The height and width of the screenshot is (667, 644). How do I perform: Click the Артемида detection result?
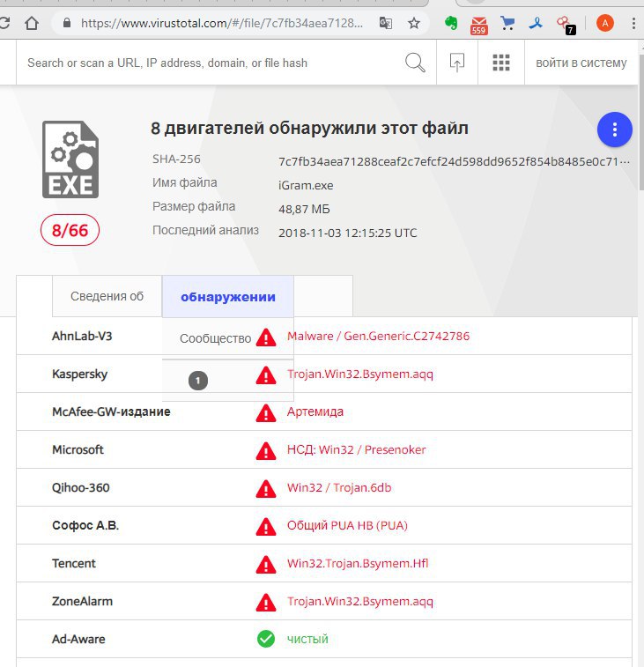pyautogui.click(x=315, y=411)
